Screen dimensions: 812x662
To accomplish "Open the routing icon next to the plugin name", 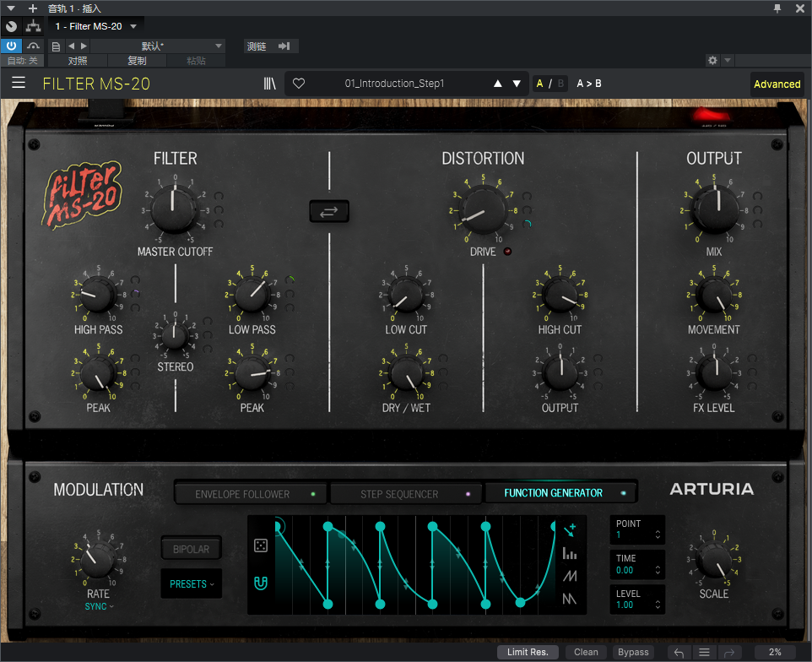I will tap(34, 26).
